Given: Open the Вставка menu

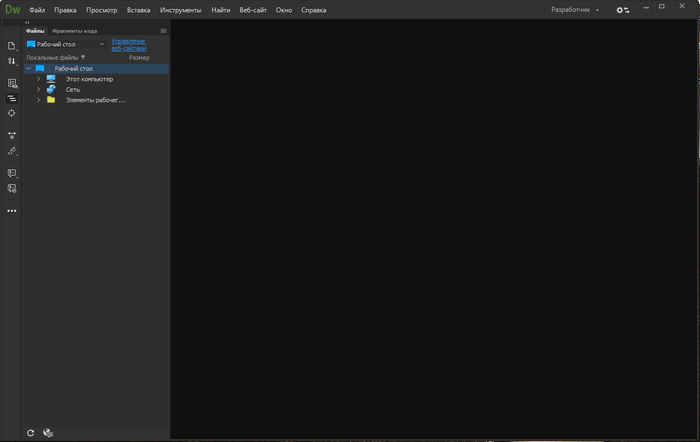Looking at the screenshot, I should (x=138, y=9).
